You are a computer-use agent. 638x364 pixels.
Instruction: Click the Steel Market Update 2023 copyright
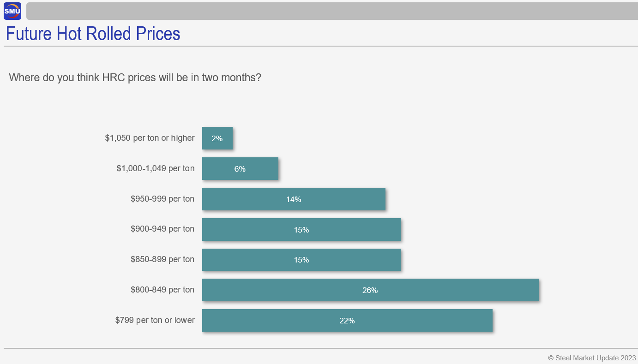(x=592, y=358)
